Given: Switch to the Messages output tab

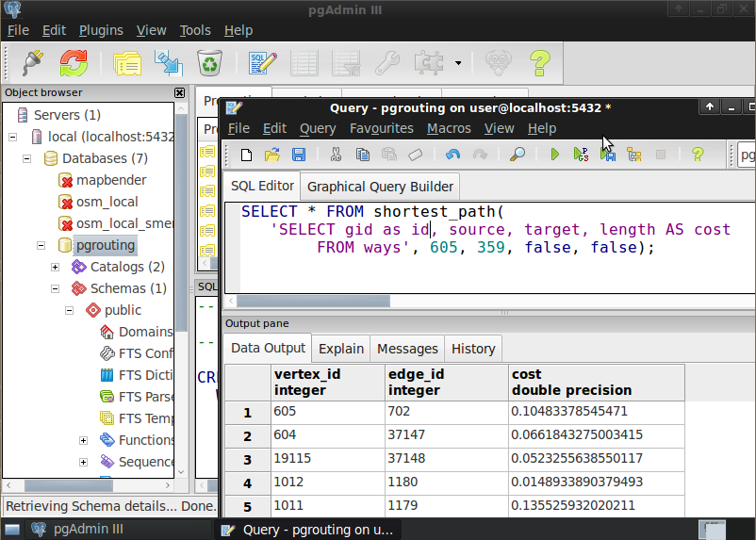Looking at the screenshot, I should tap(407, 349).
